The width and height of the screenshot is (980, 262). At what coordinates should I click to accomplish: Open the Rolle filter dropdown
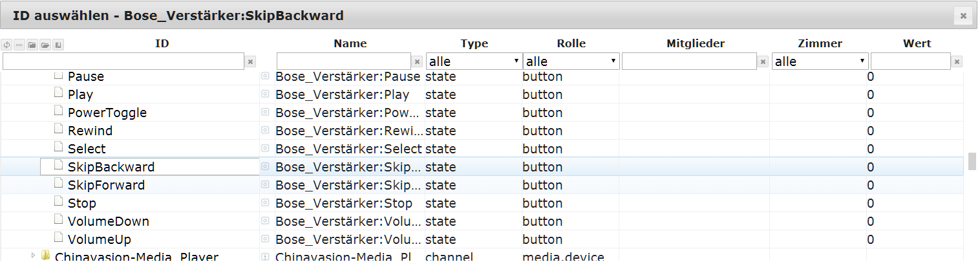[571, 61]
